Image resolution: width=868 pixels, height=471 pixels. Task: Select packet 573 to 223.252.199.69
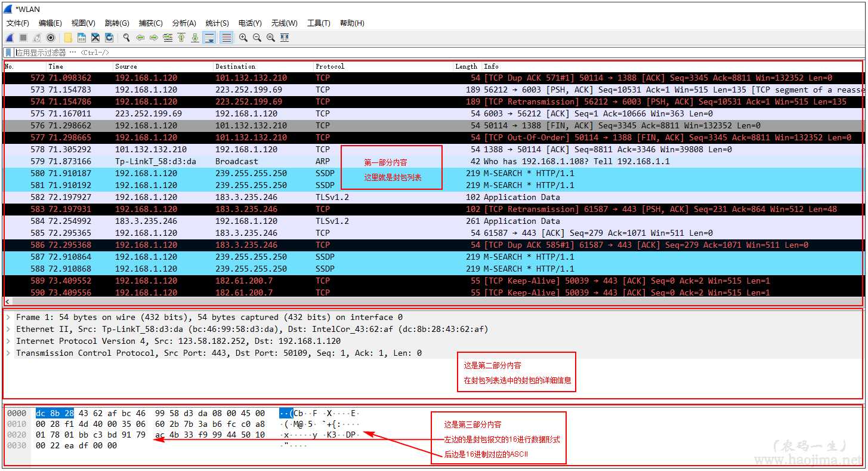pos(433,90)
